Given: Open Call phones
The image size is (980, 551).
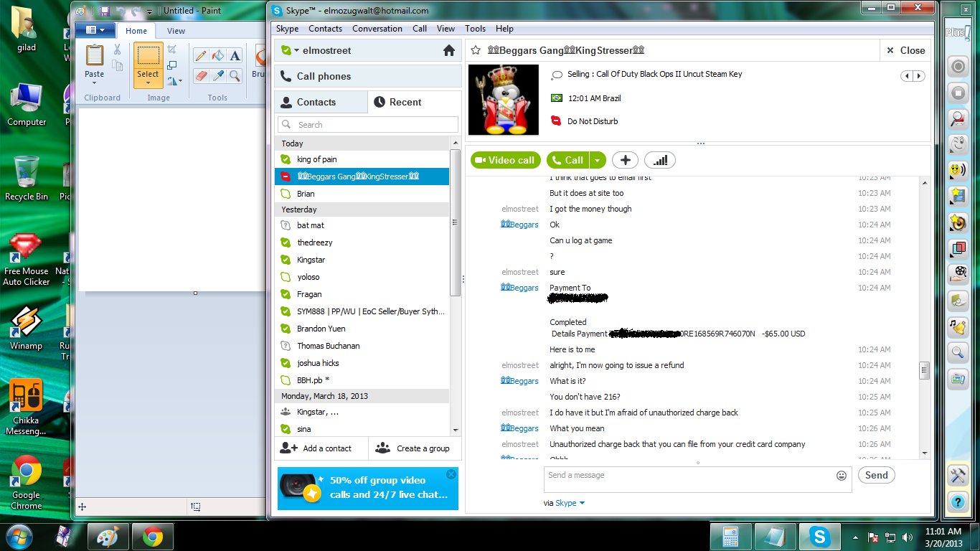Looking at the screenshot, I should [x=368, y=76].
